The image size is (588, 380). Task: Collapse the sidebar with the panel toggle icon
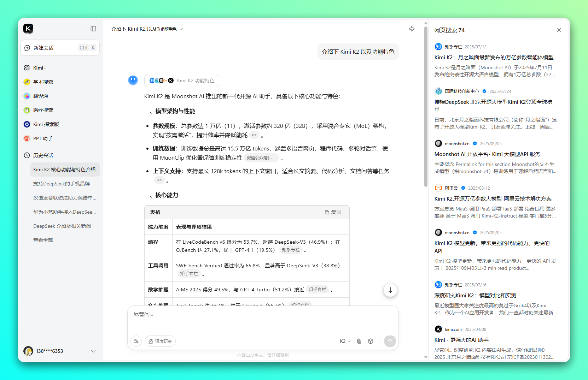[x=93, y=29]
